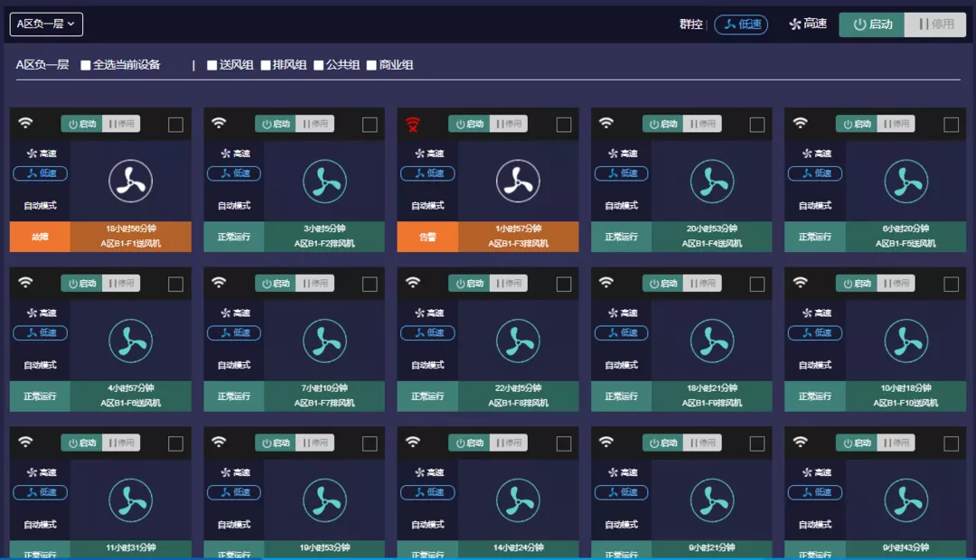Image resolution: width=976 pixels, height=560 pixels.
Task: Click 停用 on the A区B1-F5送风机 card
Action: point(895,124)
